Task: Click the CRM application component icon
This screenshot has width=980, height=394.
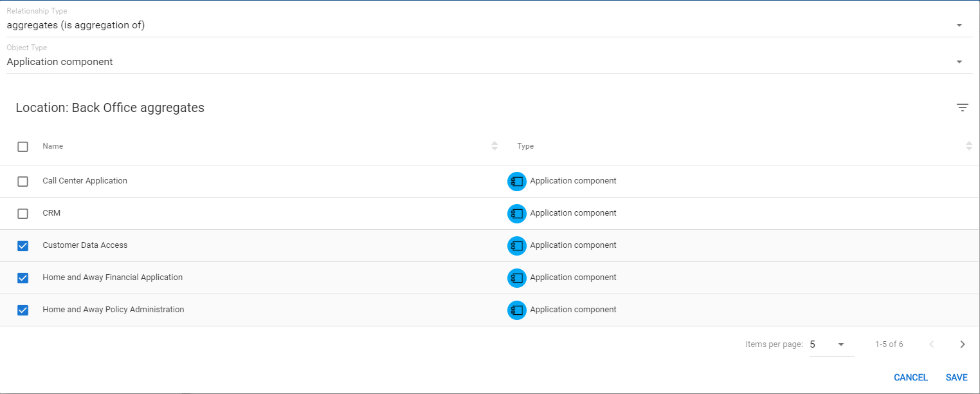Action: click(x=516, y=214)
